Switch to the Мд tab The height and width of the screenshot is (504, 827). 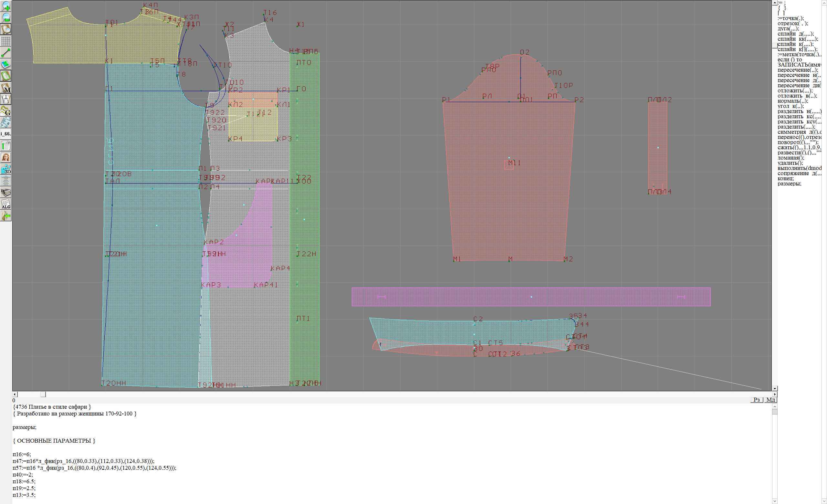coord(770,400)
